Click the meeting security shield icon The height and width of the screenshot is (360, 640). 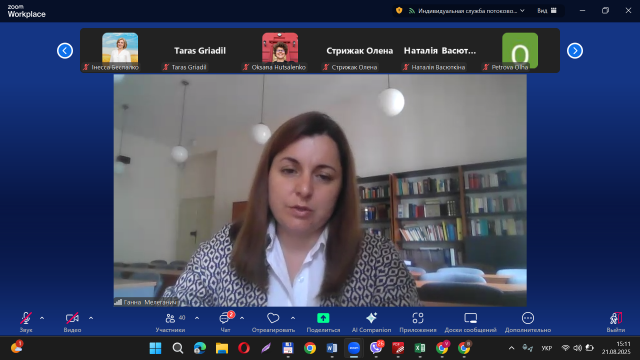coord(399,11)
